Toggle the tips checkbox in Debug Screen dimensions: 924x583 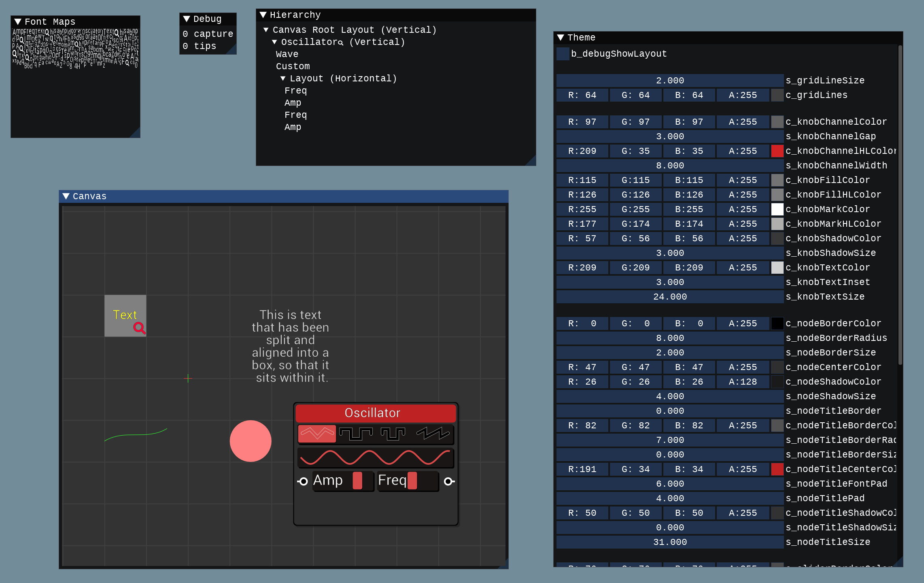[185, 46]
